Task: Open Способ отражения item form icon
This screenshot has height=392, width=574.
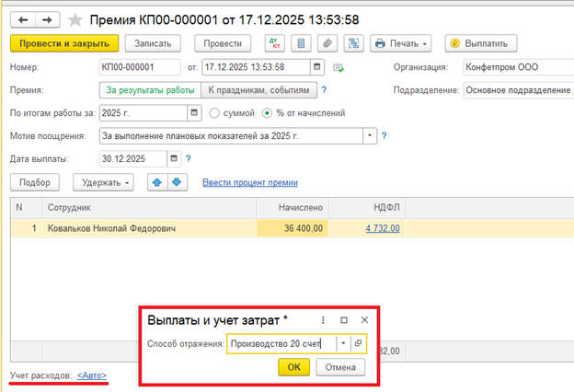Action: [x=358, y=343]
